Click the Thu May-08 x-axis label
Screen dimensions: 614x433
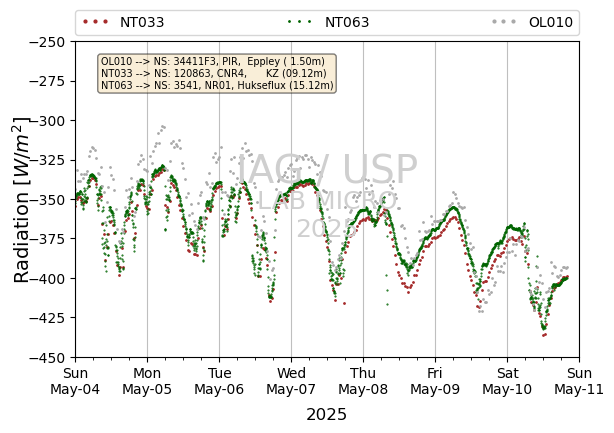[363, 381]
